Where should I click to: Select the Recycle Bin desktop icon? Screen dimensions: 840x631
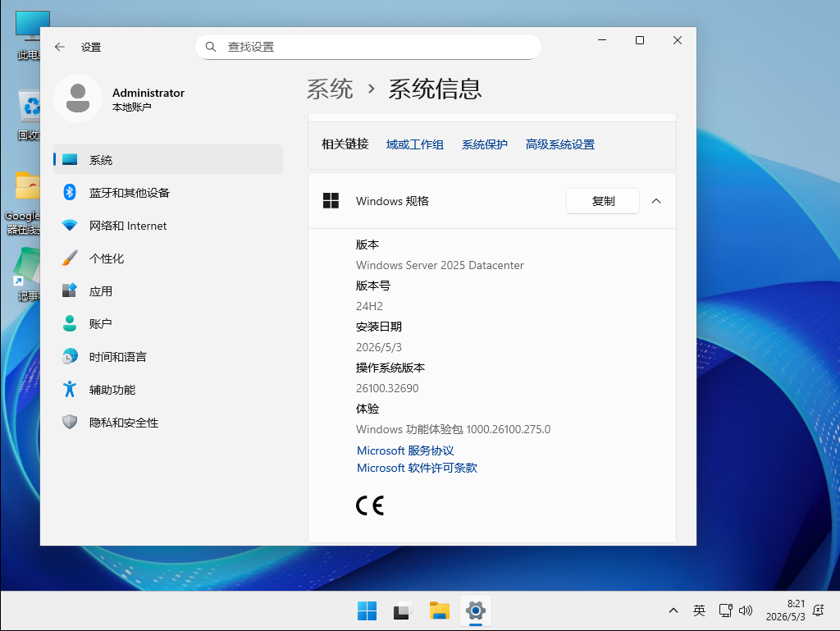tap(29, 115)
